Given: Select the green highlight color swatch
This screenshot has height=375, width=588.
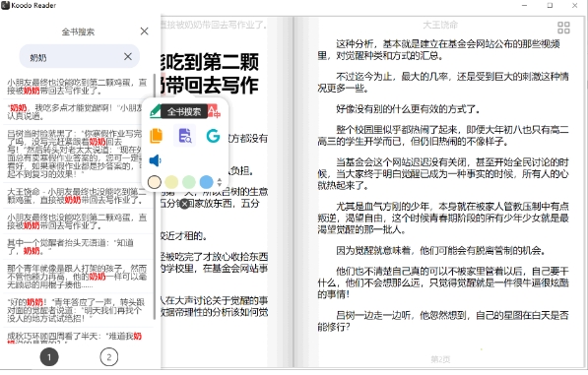Looking at the screenshot, I should (x=189, y=182).
